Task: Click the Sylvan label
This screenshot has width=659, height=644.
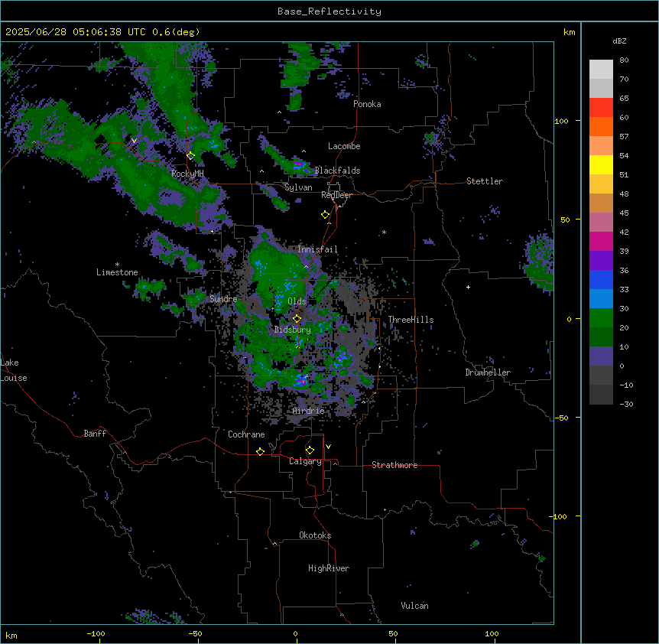Action: click(298, 187)
